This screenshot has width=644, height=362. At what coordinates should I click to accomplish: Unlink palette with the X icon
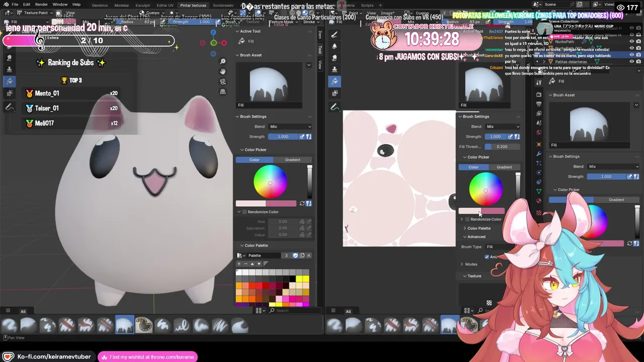(x=308, y=255)
